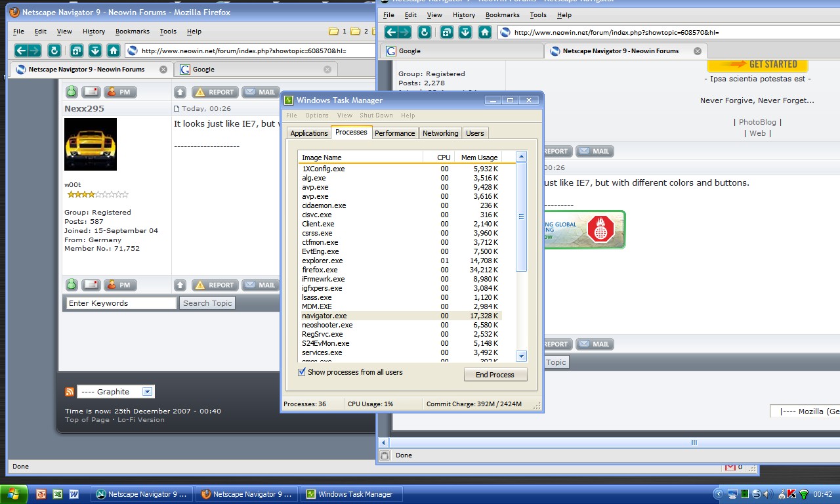Viewport: 840px width, 504px height.
Task: Select the neoshooter.exe process row
Action: pos(400,325)
